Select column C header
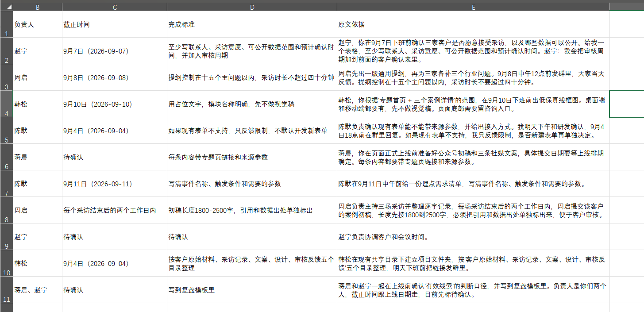Viewport: 644px width, 312px height. coord(115,7)
